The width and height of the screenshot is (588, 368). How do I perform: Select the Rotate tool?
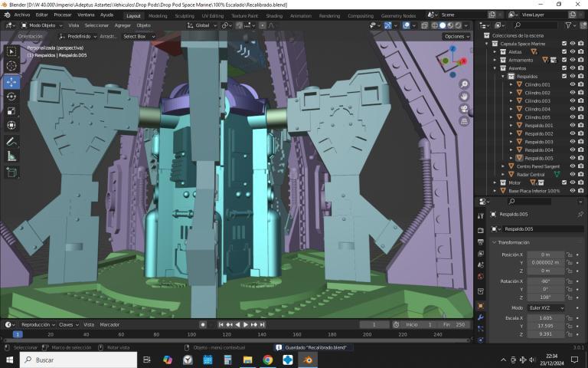[11, 97]
